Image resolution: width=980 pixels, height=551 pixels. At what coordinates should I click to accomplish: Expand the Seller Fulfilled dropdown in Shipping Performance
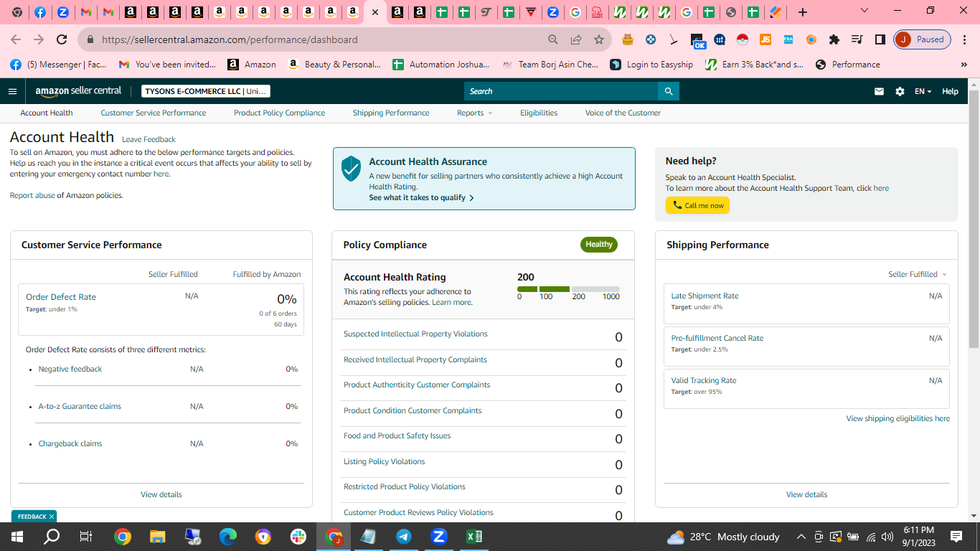click(918, 274)
